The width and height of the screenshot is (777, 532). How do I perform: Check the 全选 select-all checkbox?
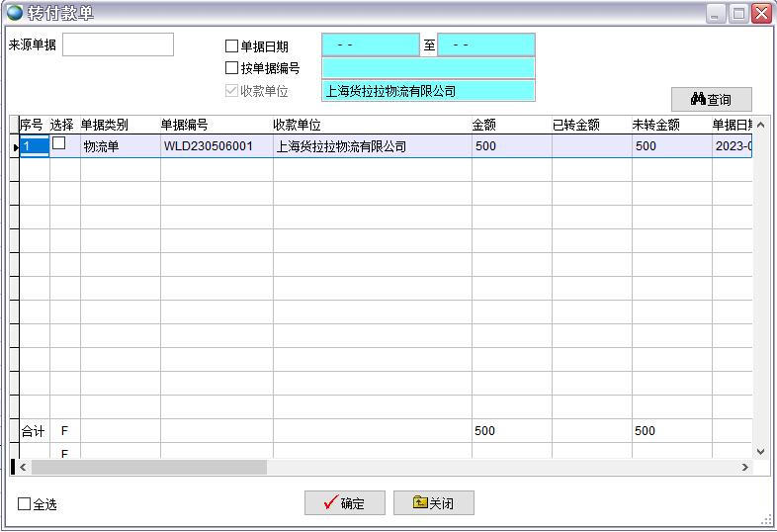25,504
